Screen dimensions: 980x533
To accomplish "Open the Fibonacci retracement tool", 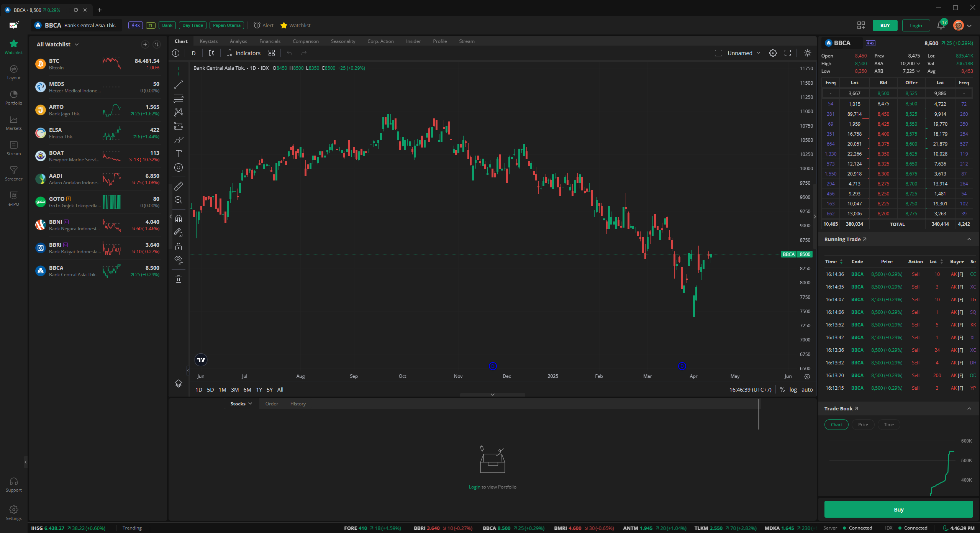I will (179, 98).
